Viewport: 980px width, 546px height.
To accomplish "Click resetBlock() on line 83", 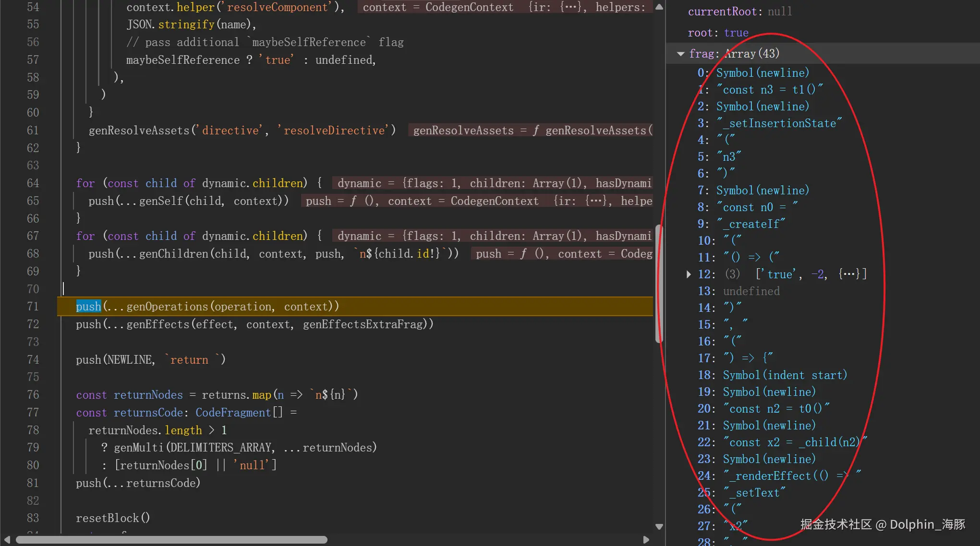I will 113,518.
